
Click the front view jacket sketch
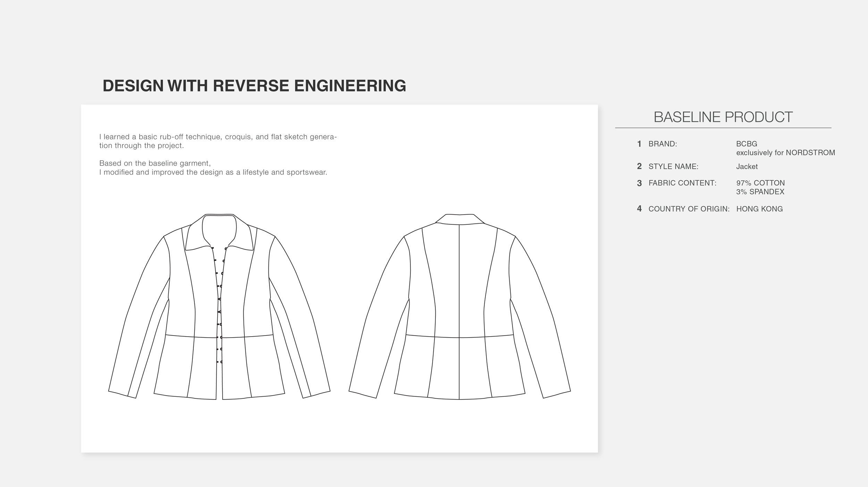219,307
